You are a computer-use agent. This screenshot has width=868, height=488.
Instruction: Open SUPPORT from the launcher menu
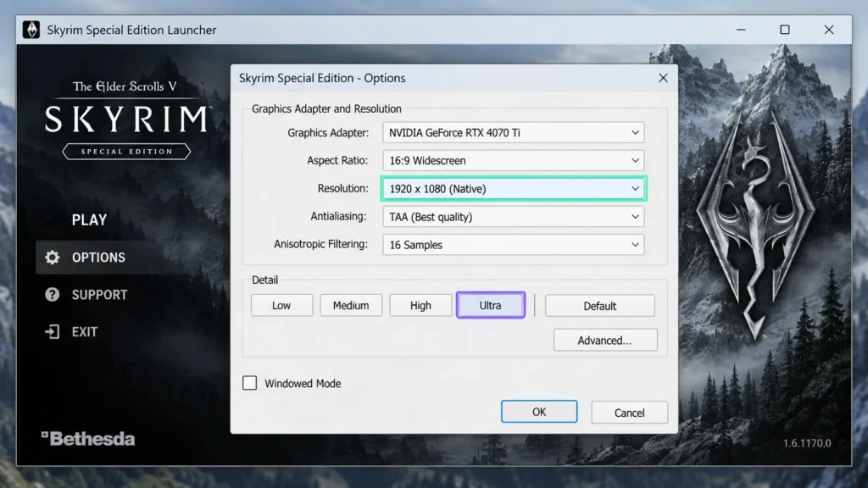pyautogui.click(x=100, y=294)
